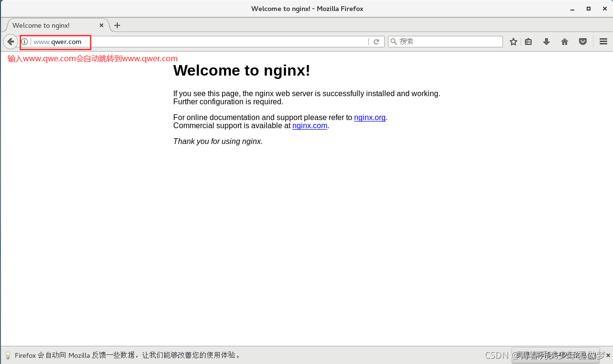This screenshot has width=613, height=364.
Task: Click the Firefox data feedback message text
Action: tap(128, 355)
